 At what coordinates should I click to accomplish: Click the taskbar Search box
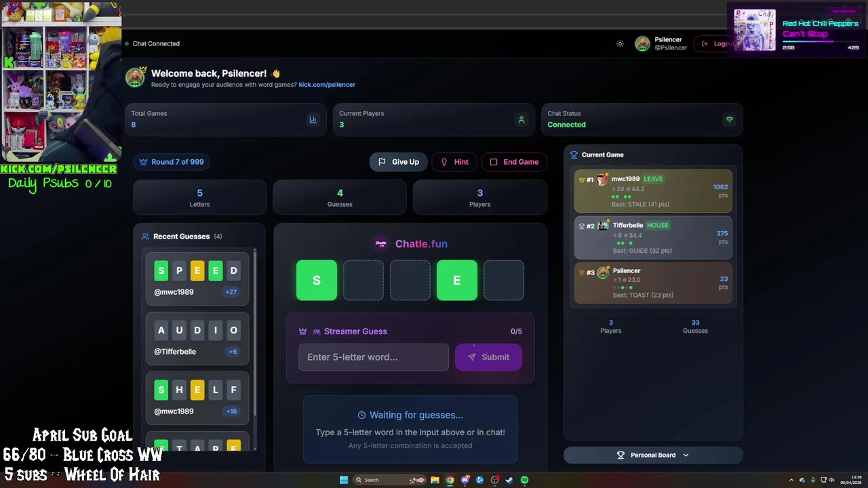pos(389,480)
